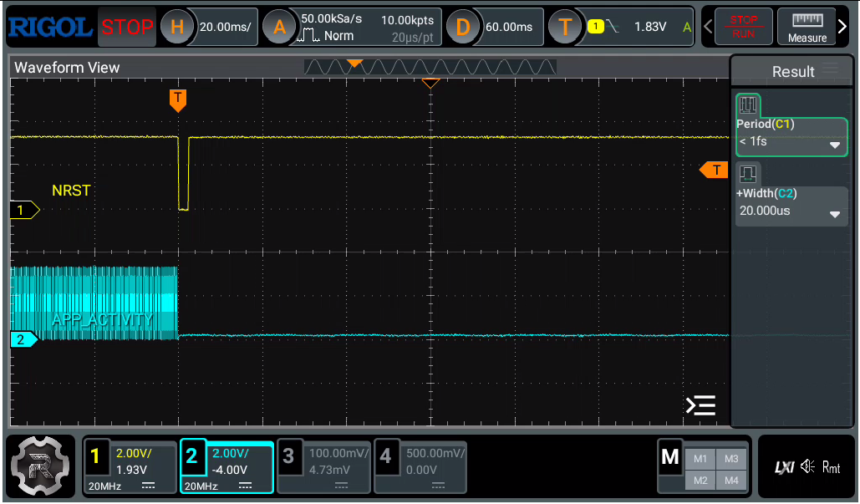This screenshot has height=504, width=860.
Task: Select the APP_ACTIVITY channel label
Action: [103, 319]
